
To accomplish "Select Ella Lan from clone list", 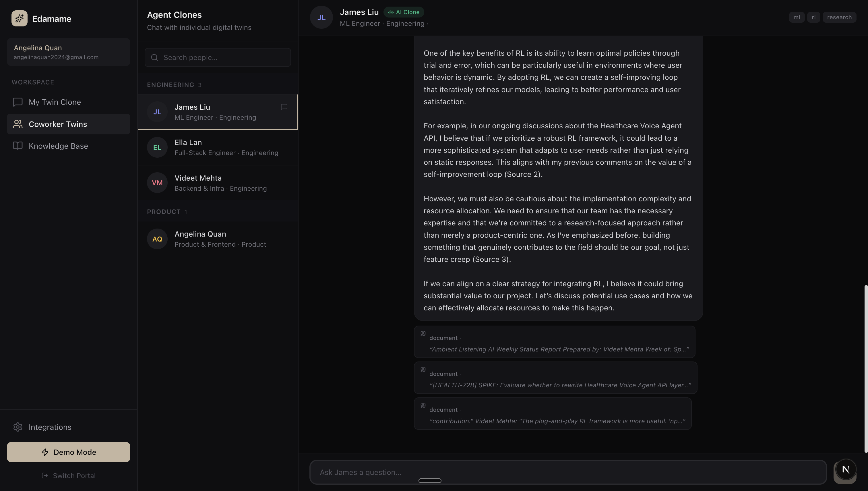I will 218,147.
